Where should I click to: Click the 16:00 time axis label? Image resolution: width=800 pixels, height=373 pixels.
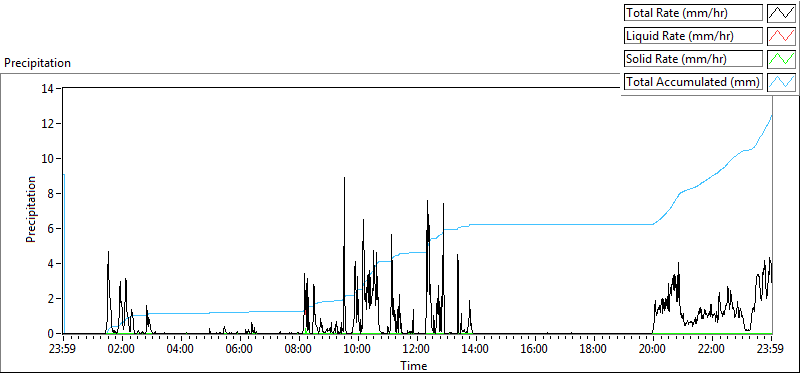pos(535,350)
